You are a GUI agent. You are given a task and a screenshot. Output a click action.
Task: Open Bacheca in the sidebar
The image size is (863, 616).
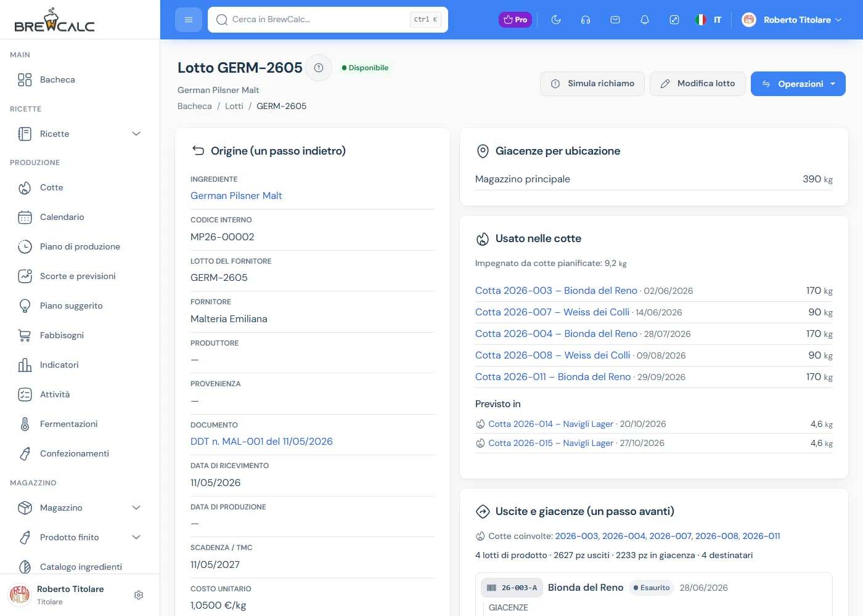pyautogui.click(x=80, y=79)
